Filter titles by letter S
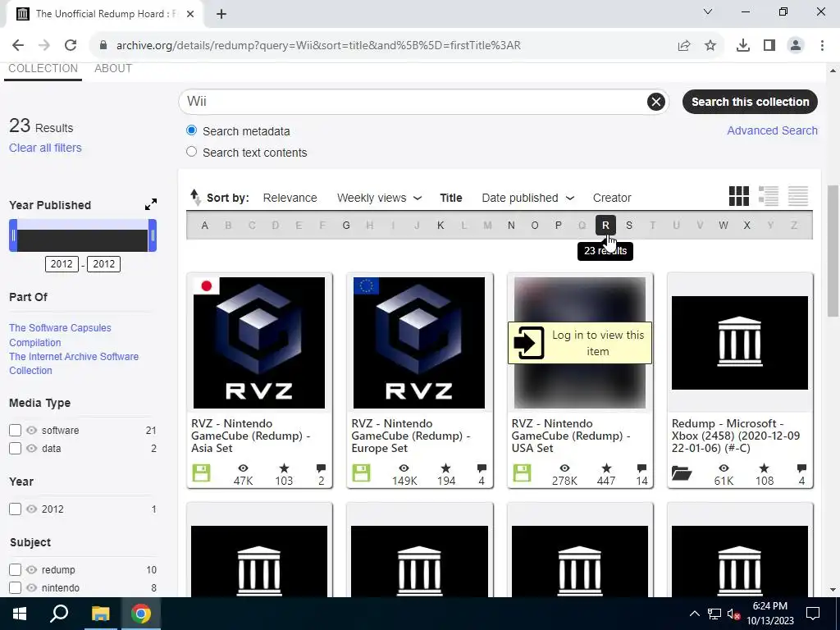 (x=629, y=226)
